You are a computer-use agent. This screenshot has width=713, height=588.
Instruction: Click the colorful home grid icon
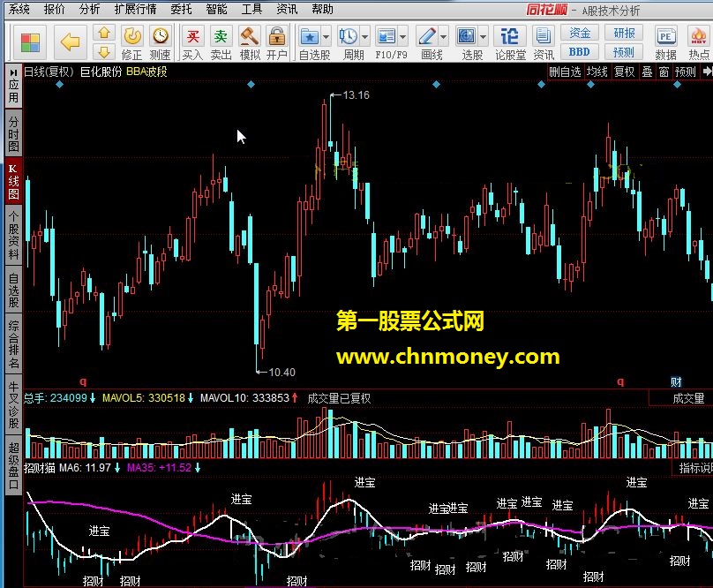(30, 42)
